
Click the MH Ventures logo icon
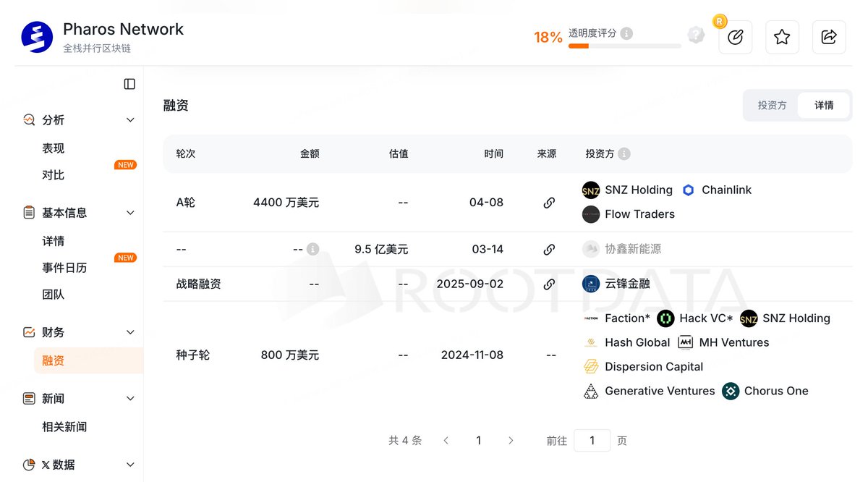click(x=685, y=343)
